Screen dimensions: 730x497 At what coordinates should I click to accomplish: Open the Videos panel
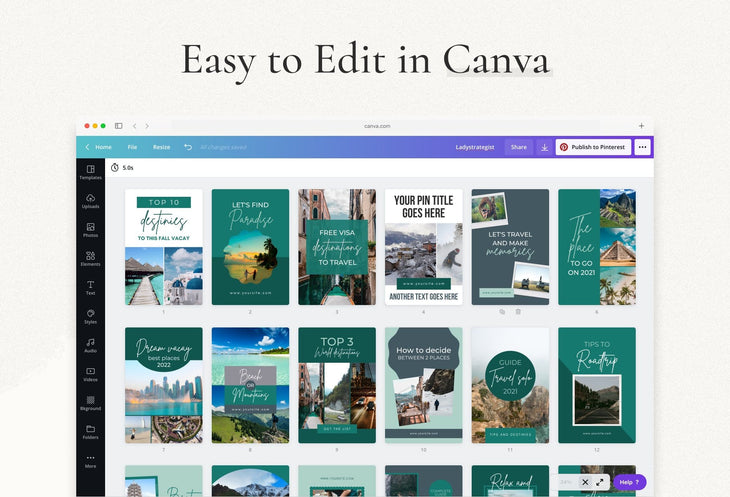pyautogui.click(x=90, y=374)
